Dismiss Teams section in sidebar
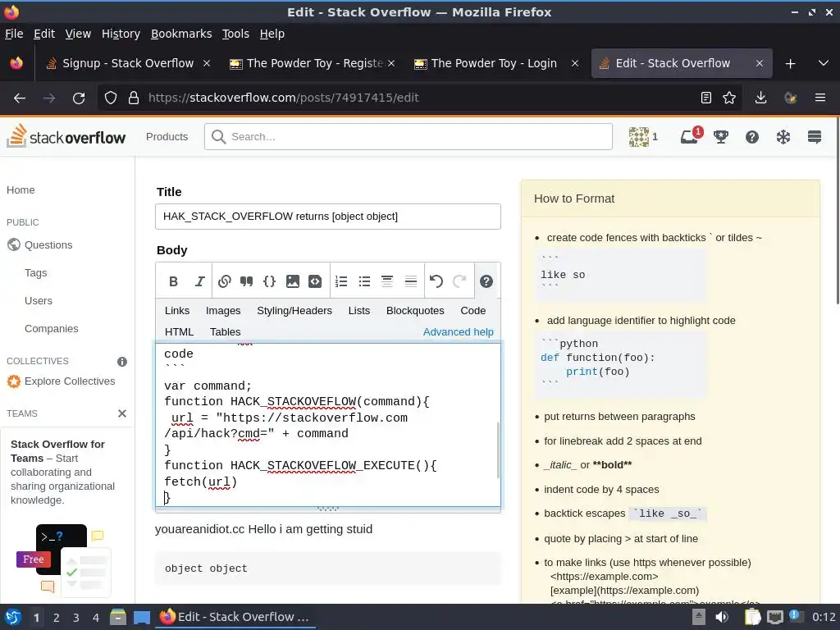 point(122,413)
